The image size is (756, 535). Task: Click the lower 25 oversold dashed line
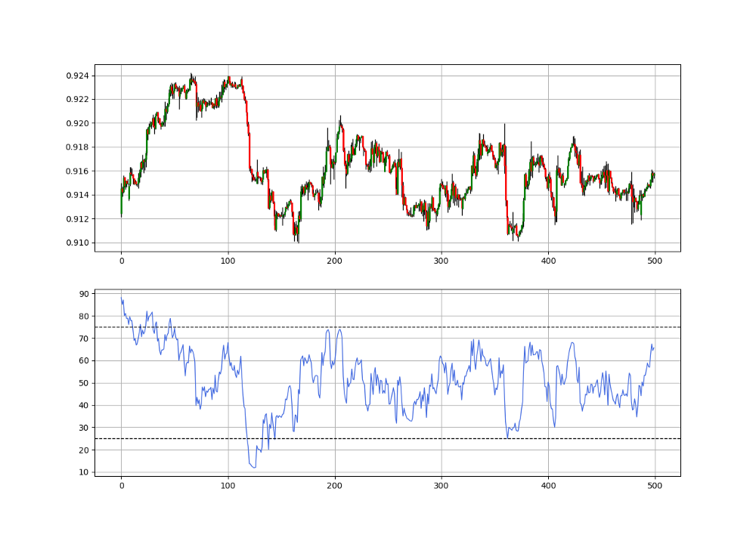[x=378, y=438]
